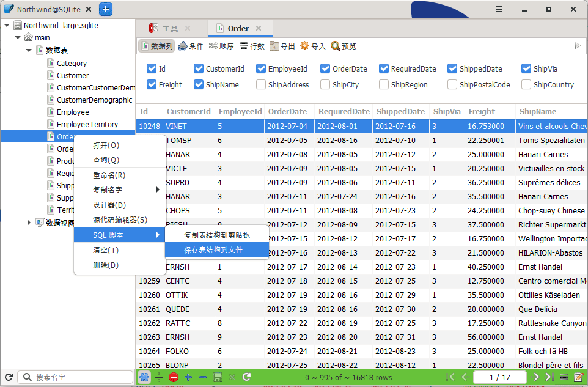Commit changes with the floppy disk save icon
The height and width of the screenshot is (387, 588).
point(217,377)
